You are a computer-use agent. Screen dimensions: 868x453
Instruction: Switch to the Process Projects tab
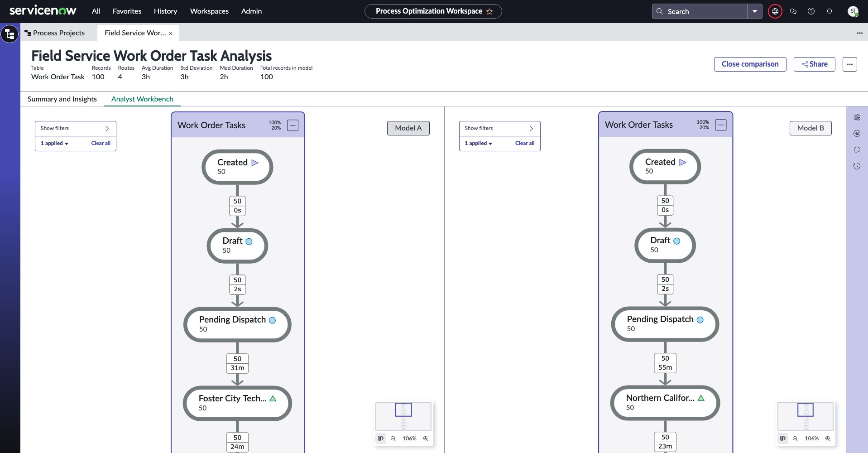pos(55,33)
